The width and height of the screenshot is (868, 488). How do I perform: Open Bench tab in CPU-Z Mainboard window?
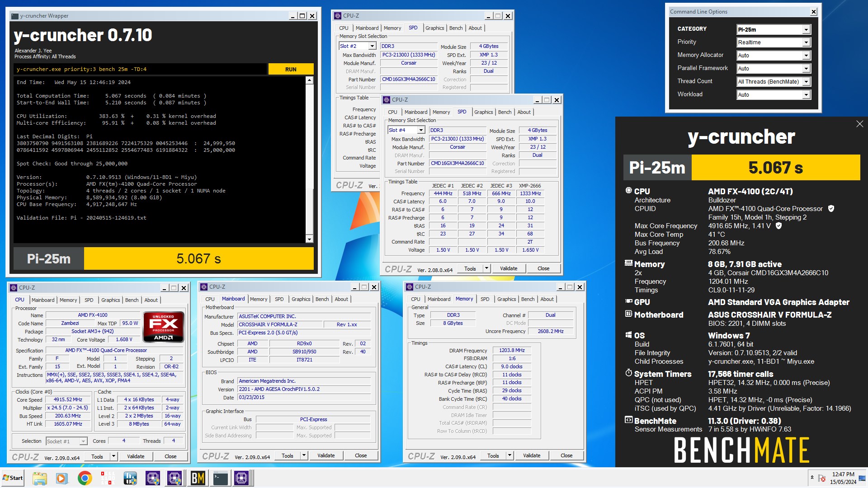[x=322, y=299]
